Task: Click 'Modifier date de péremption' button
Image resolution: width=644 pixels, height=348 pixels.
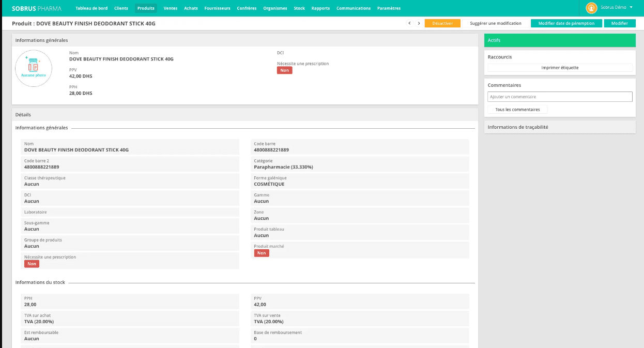Action: 566,23
